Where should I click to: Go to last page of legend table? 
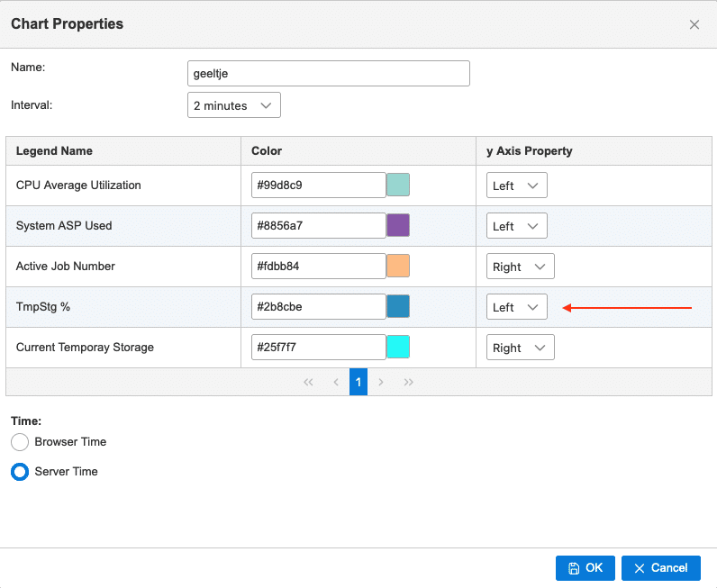click(409, 382)
